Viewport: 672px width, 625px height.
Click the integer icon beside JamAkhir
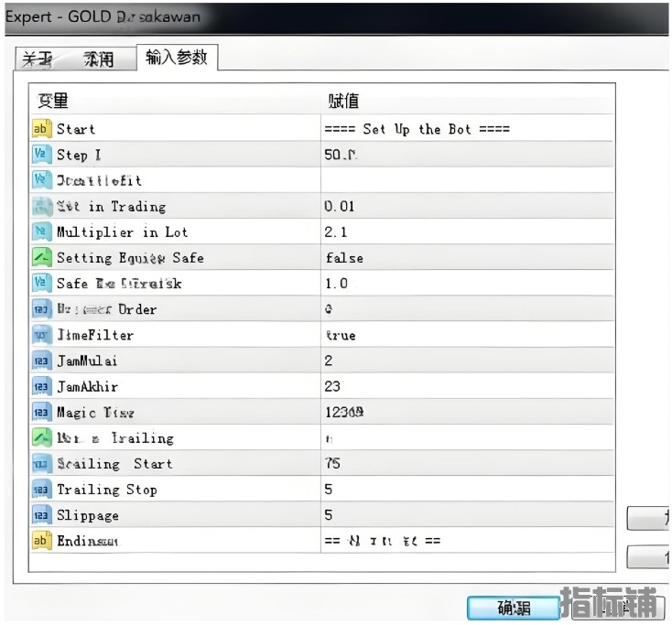pos(41,386)
